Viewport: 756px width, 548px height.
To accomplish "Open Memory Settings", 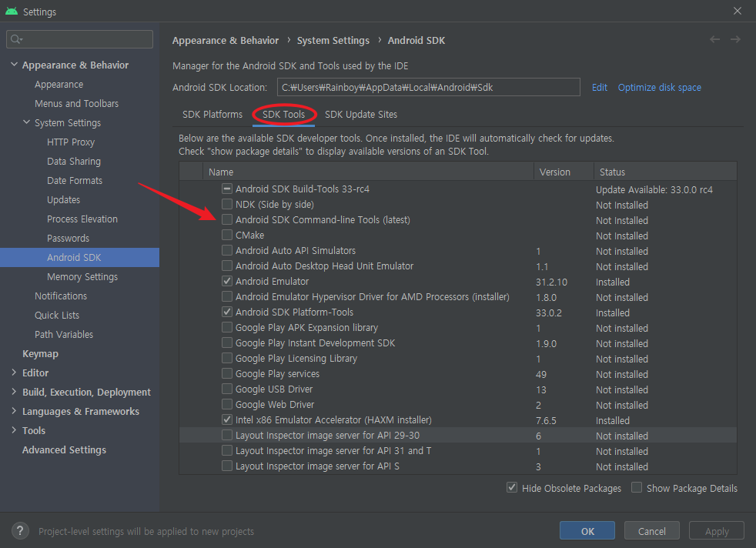I will pos(82,277).
